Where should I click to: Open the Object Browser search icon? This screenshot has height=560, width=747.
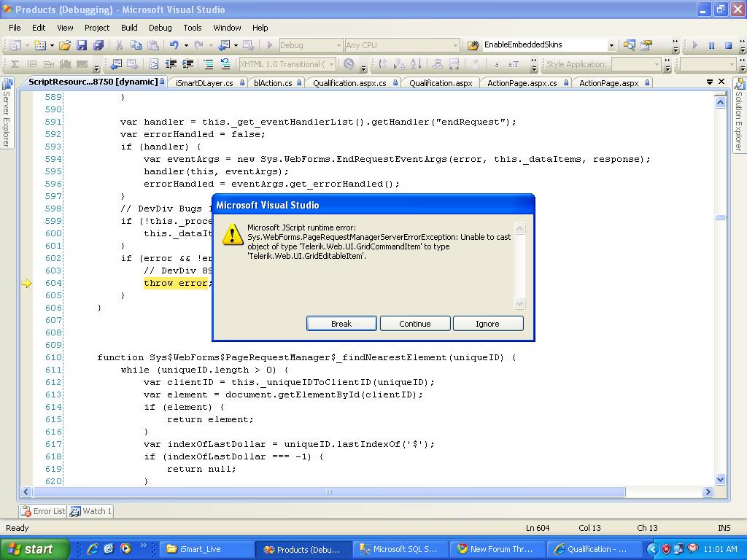629,45
